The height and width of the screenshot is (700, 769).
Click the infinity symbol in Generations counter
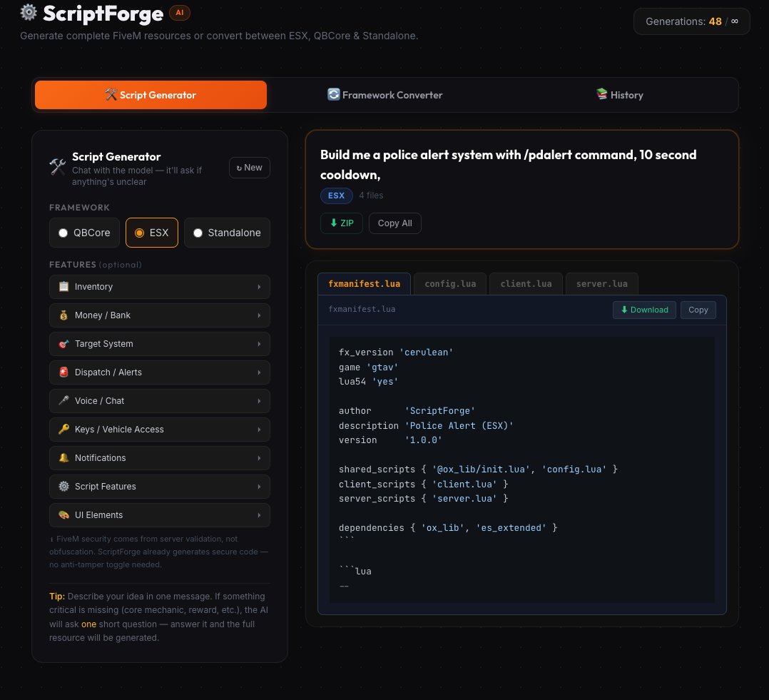pyautogui.click(x=734, y=21)
